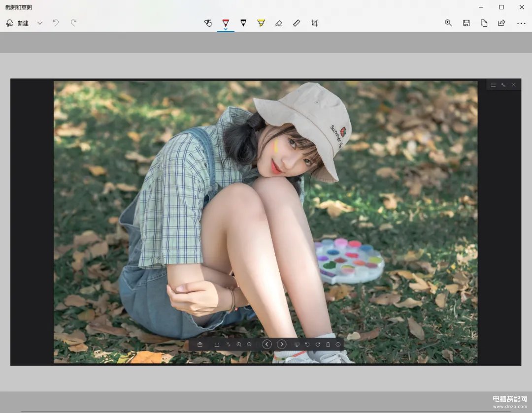This screenshot has width=532, height=413.
Task: Go to previous photo in viewer
Action: pos(267,345)
